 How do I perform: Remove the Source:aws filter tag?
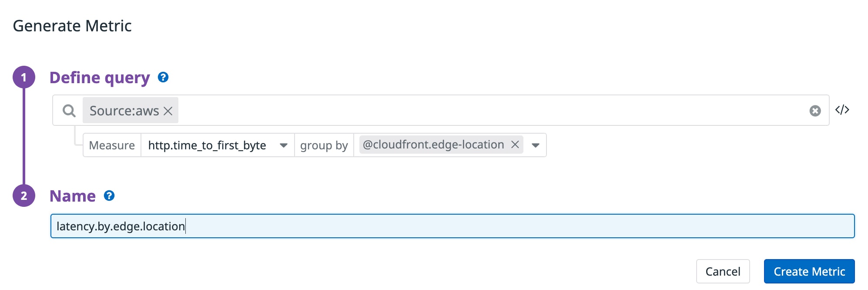pos(168,111)
